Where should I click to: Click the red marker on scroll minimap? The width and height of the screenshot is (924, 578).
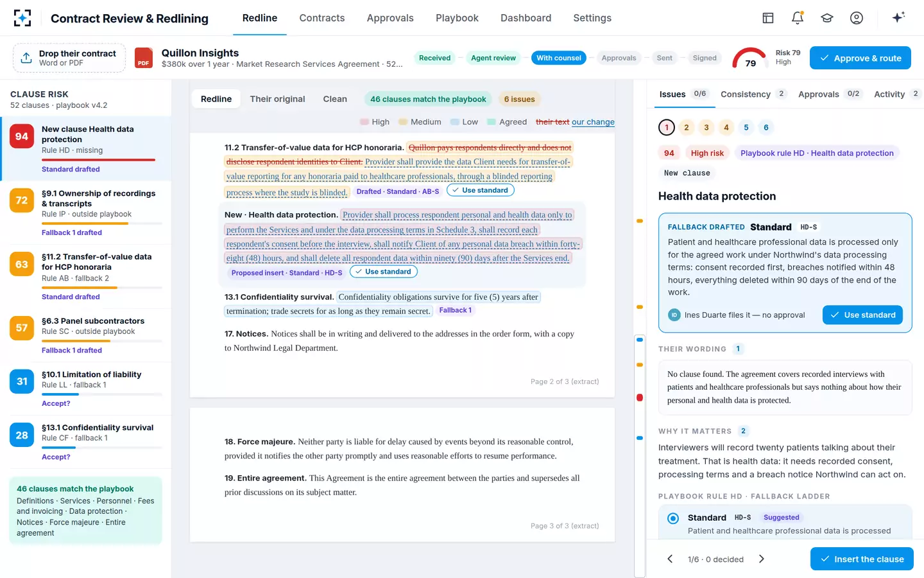click(x=640, y=398)
